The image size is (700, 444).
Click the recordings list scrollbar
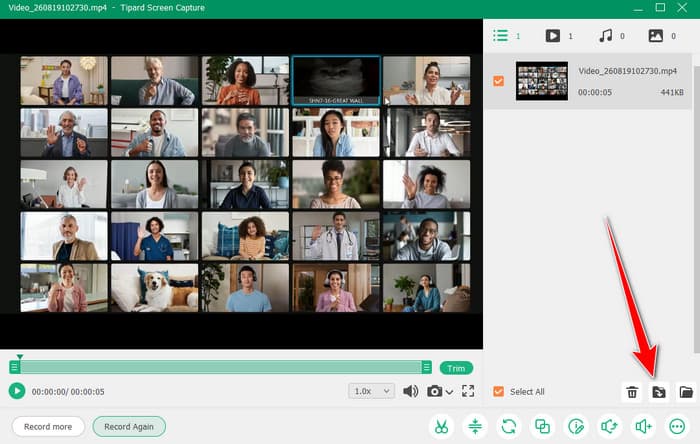tap(696, 209)
